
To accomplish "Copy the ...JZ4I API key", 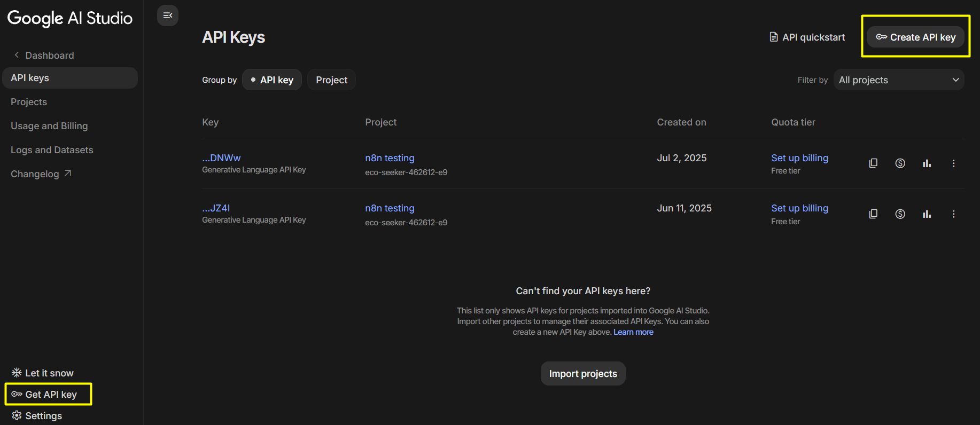I will pyautogui.click(x=873, y=214).
